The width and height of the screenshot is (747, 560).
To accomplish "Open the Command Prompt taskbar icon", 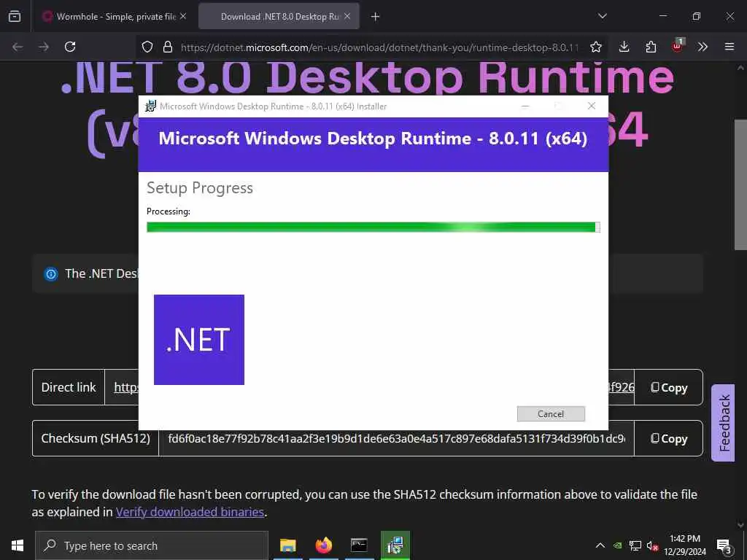I will point(359,545).
